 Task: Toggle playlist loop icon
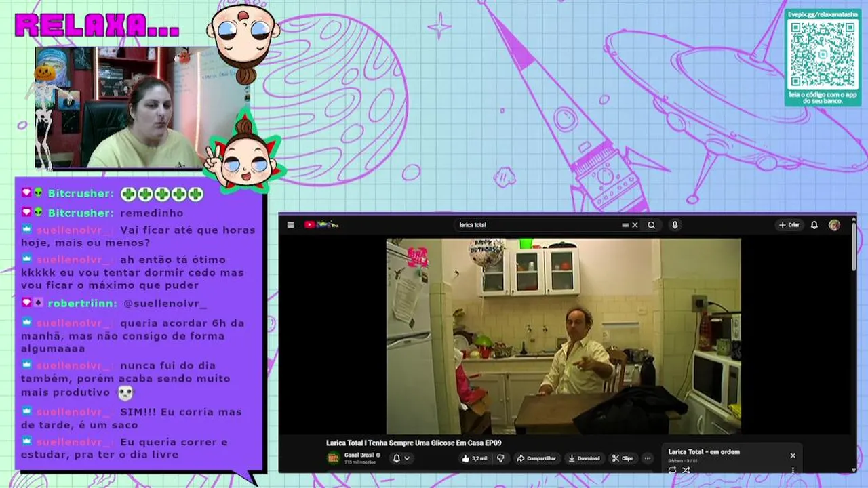(672, 470)
